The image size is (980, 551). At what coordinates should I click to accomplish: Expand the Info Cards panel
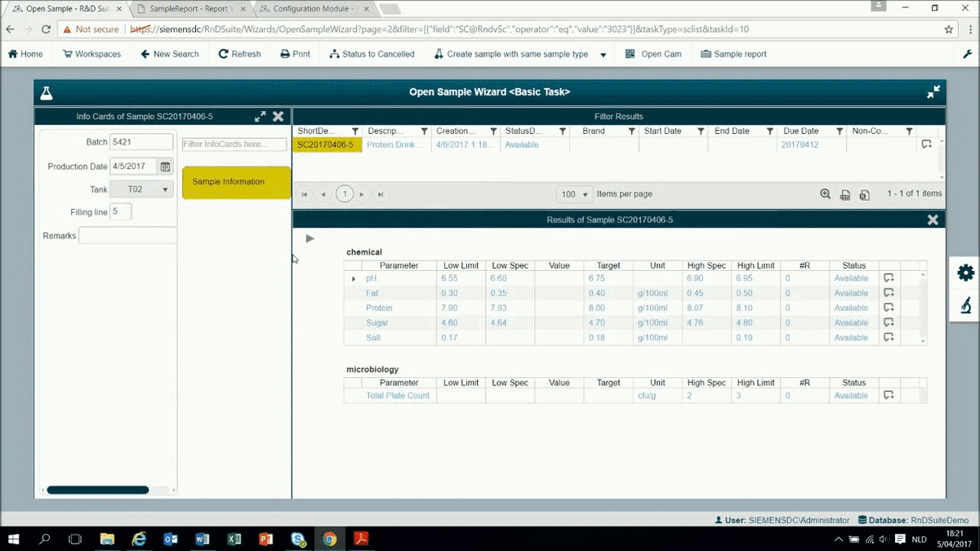(x=260, y=117)
